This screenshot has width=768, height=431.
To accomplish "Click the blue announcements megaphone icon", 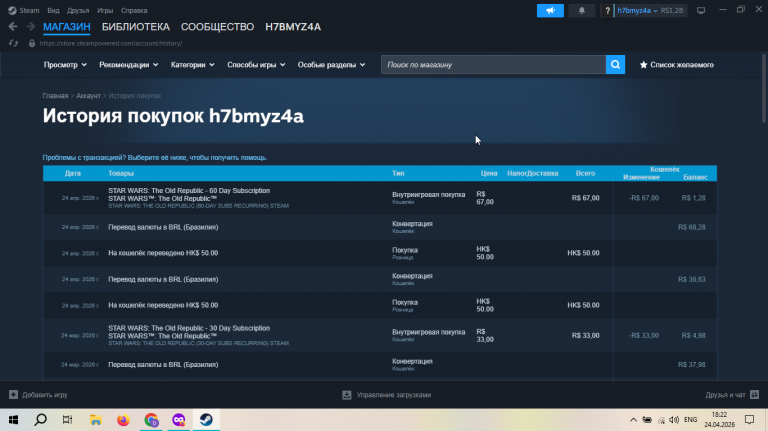I will coord(551,10).
